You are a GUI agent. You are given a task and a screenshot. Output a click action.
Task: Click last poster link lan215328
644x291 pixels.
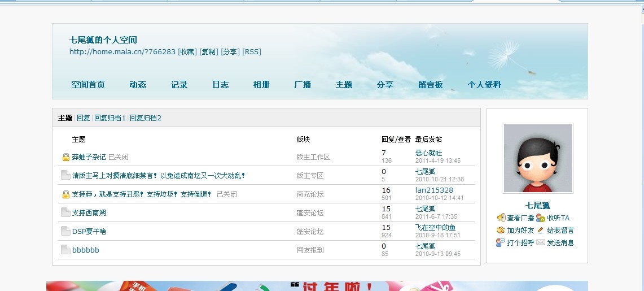[434, 190]
